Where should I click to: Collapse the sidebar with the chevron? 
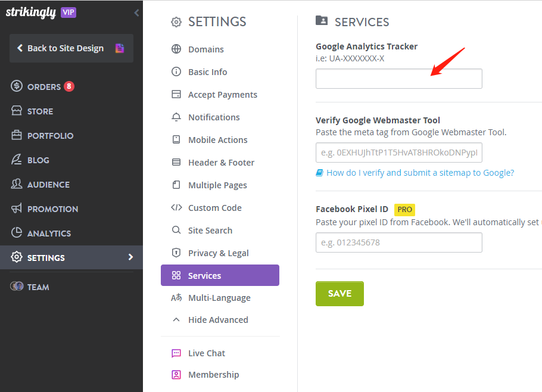(136, 13)
